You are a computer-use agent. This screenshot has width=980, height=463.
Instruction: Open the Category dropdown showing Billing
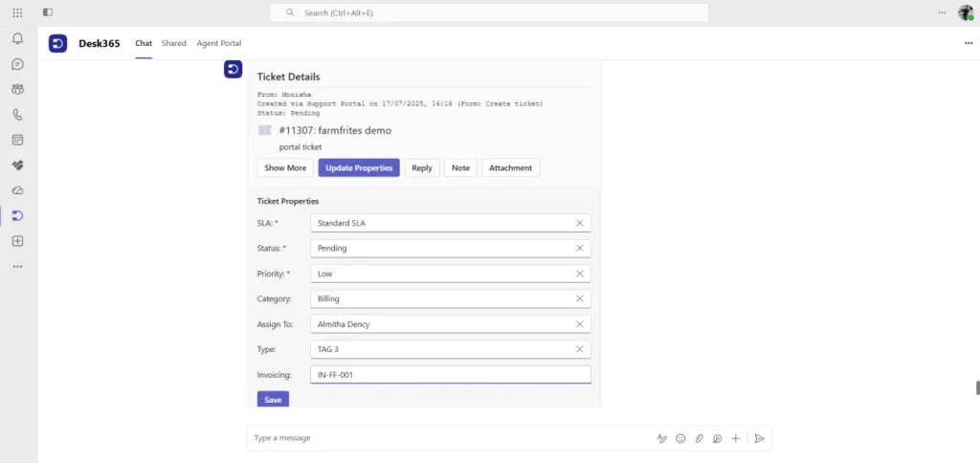pos(451,298)
